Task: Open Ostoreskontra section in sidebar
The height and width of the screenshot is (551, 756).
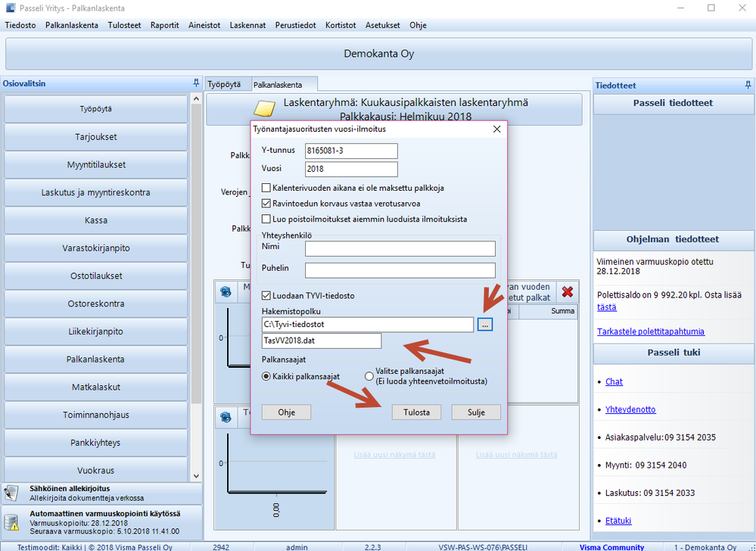Action: coord(96,304)
